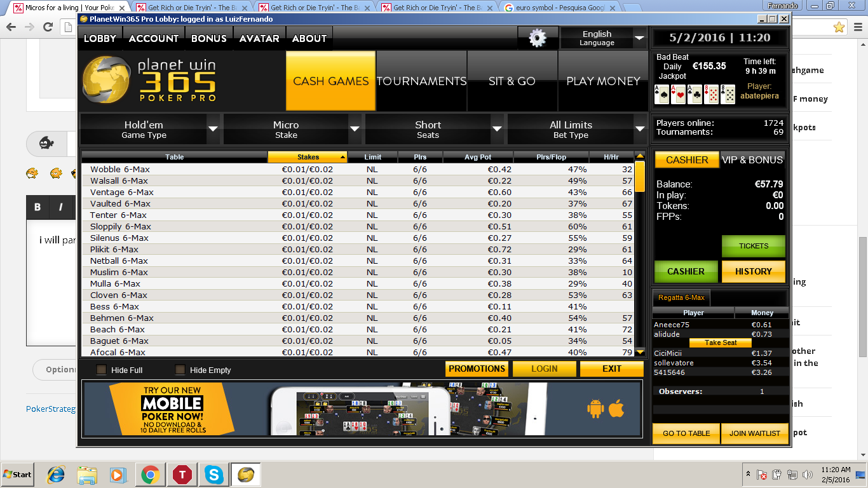This screenshot has width=868, height=488.
Task: Switch to the VIP & BONUS tab
Action: (x=752, y=160)
